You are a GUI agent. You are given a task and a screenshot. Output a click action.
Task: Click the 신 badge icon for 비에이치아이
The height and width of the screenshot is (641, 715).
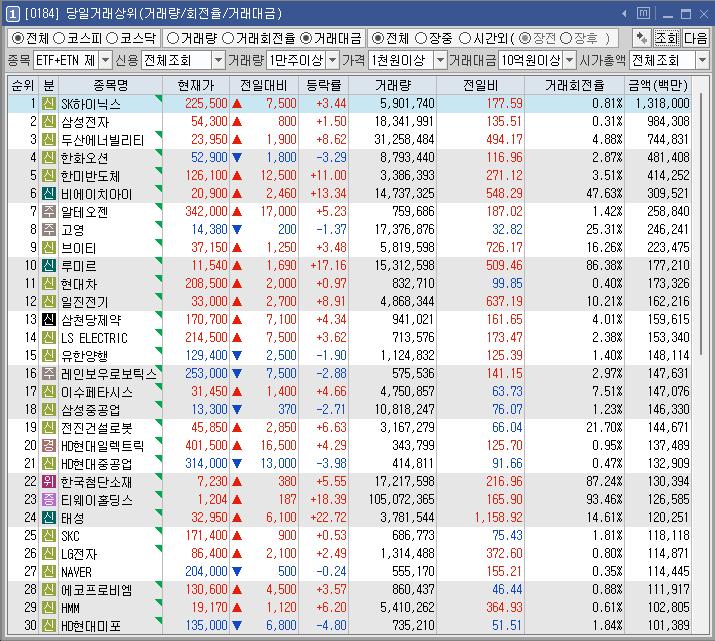click(49, 194)
